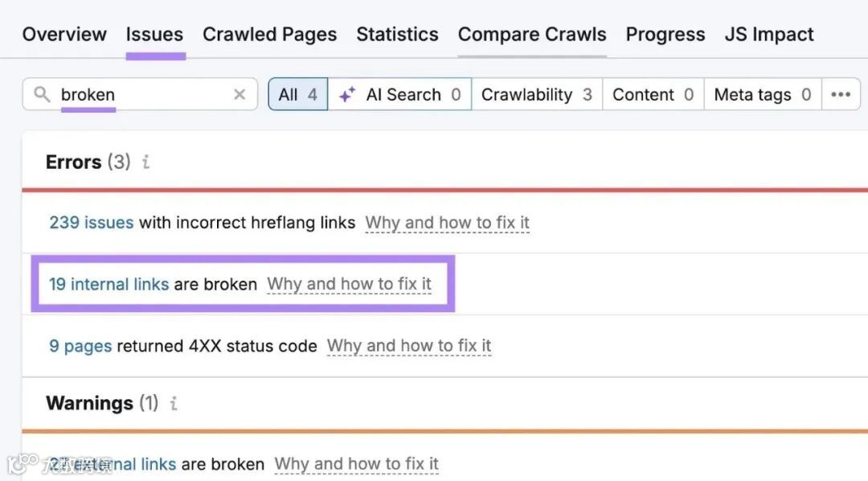
Task: Filter issues by Content category
Action: (653, 95)
